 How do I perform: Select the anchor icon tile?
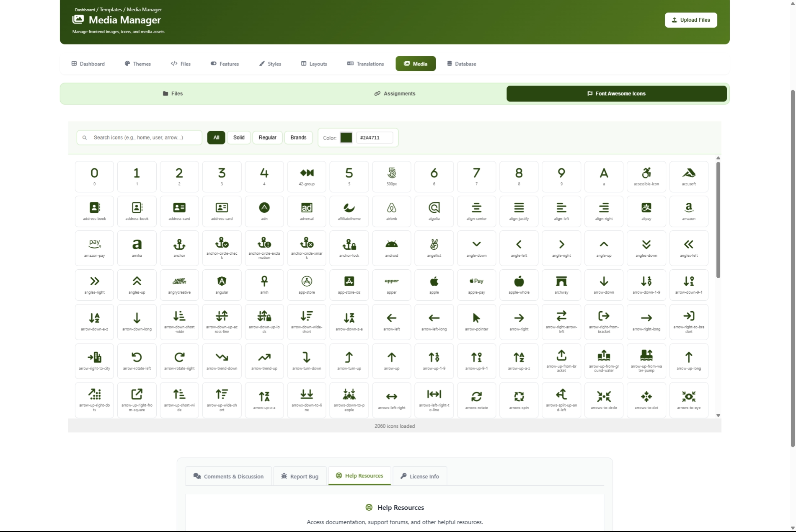tap(179, 248)
